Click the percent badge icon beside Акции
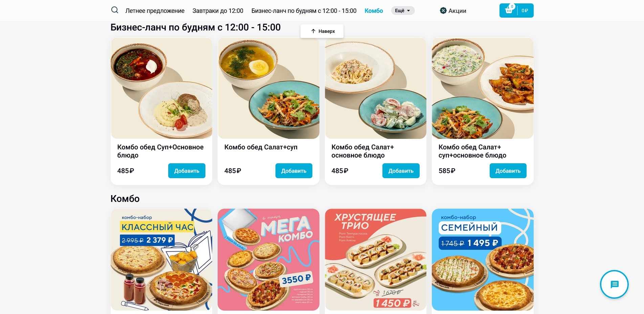Screen dimensions: 644x314 point(443,11)
